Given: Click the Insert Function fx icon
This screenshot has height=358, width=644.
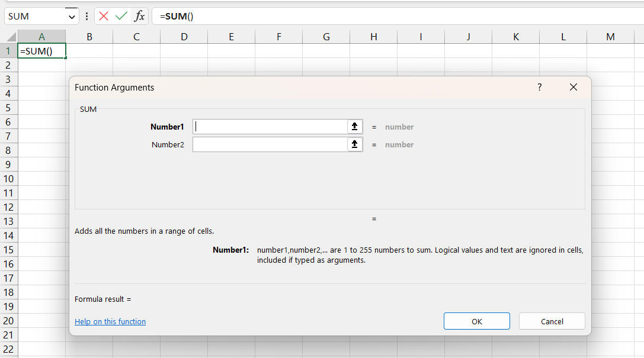Looking at the screenshot, I should click(x=139, y=16).
